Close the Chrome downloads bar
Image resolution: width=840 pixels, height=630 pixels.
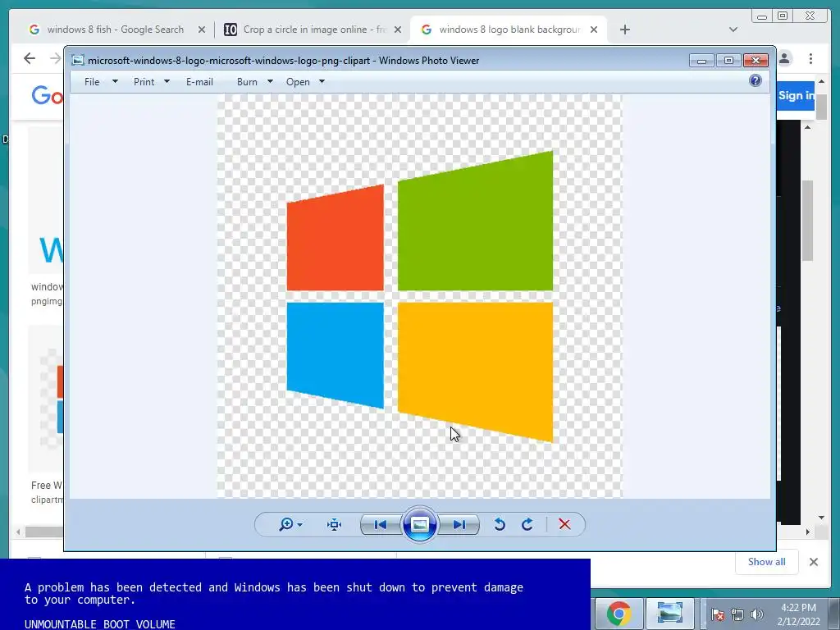813,562
